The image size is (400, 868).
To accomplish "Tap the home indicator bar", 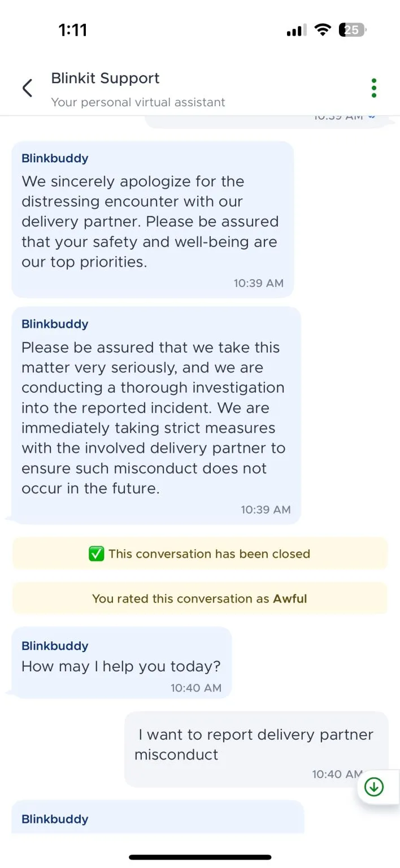I will 200,857.
